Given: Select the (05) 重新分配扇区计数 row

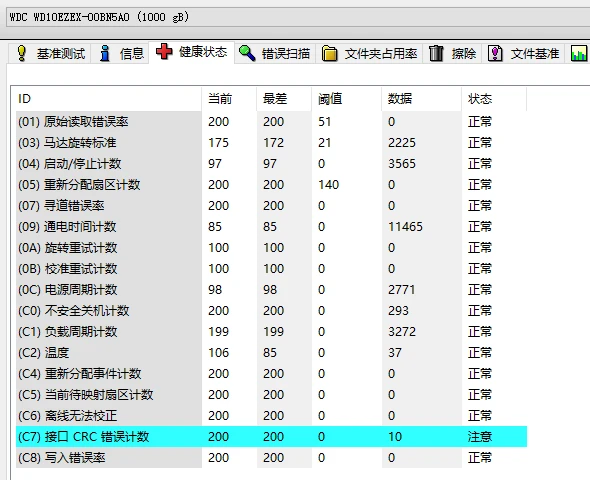Looking at the screenshot, I should pyautogui.click(x=271, y=185).
